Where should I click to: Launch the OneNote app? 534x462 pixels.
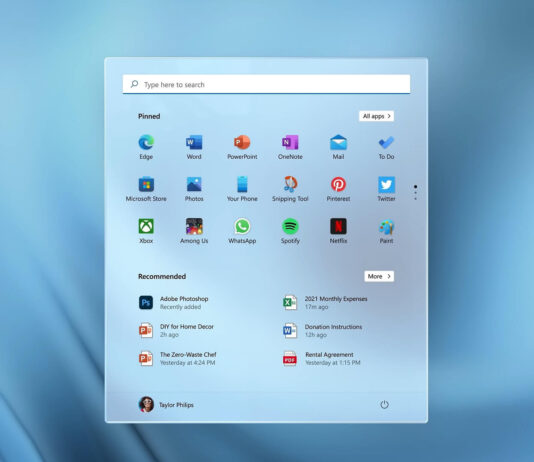pos(290,147)
